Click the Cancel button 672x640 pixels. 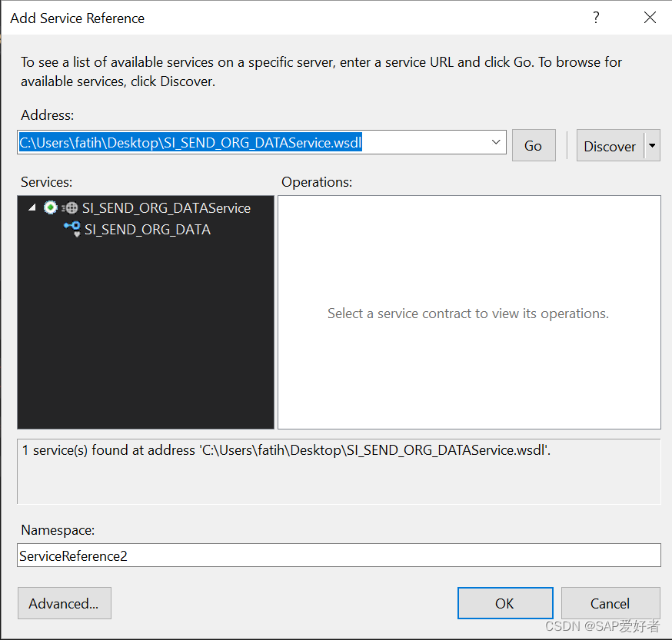click(x=610, y=603)
